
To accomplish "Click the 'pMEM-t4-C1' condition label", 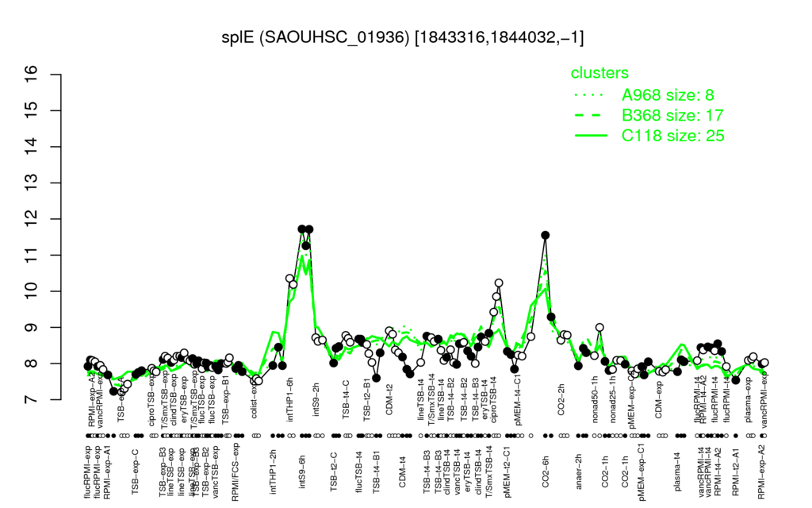I will (x=518, y=400).
